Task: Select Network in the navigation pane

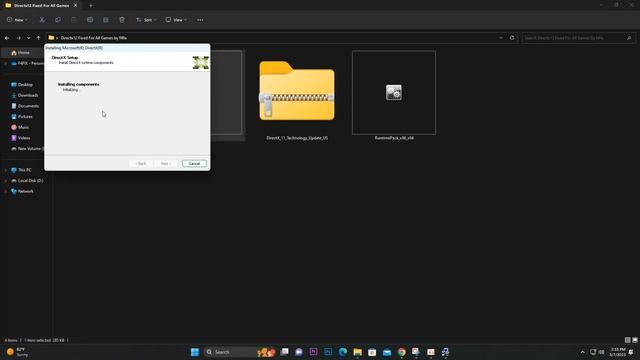Action: [25, 191]
